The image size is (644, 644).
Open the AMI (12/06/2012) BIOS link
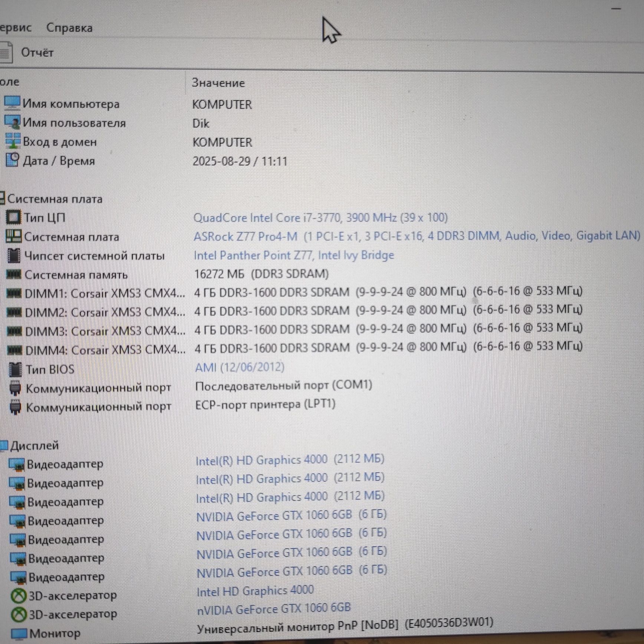[x=240, y=367]
